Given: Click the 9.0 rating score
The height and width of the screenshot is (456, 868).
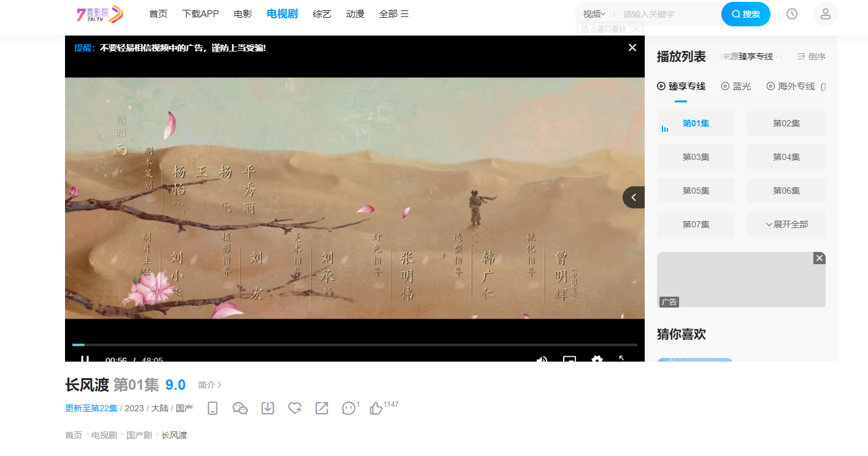Looking at the screenshot, I should point(175,385).
